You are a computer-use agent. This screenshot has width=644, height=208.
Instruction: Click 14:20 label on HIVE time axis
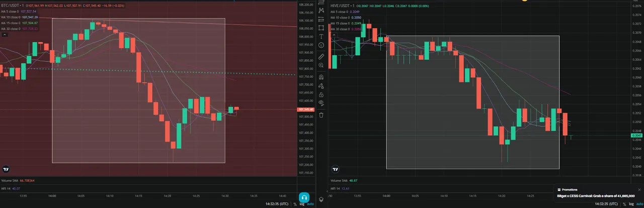tap(501, 196)
